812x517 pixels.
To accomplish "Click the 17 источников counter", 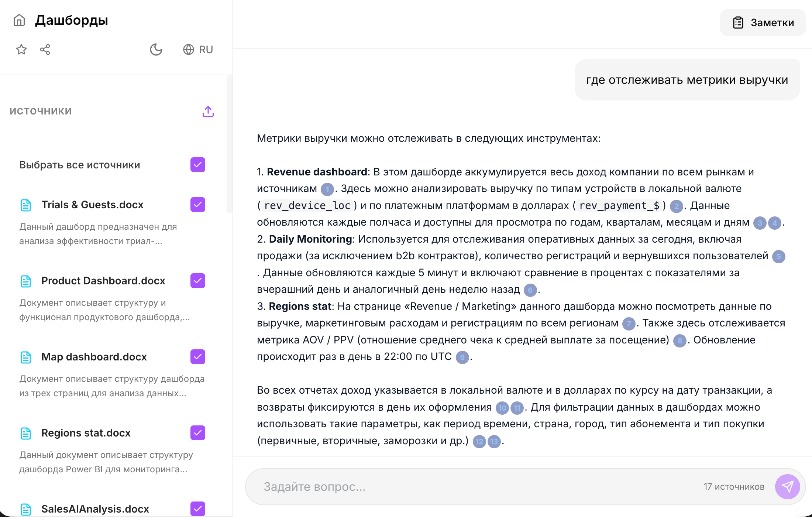I will [734, 487].
